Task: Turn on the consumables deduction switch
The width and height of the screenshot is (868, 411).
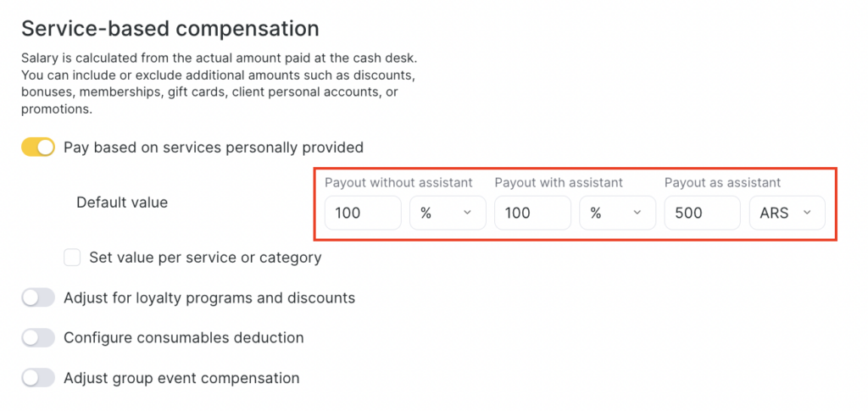Action: point(38,337)
